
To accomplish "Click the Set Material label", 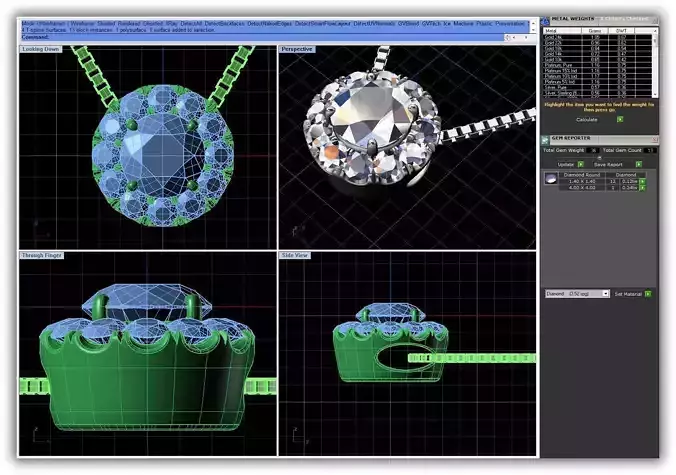I will click(628, 294).
